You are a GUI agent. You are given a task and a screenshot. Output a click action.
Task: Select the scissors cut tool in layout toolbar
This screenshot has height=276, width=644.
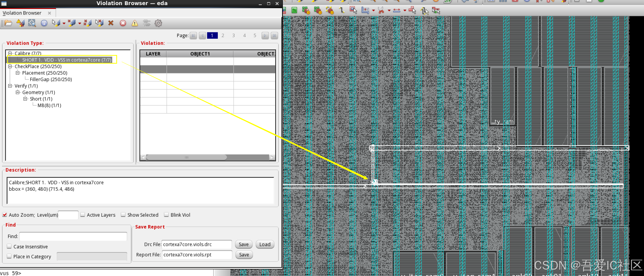pos(381,10)
